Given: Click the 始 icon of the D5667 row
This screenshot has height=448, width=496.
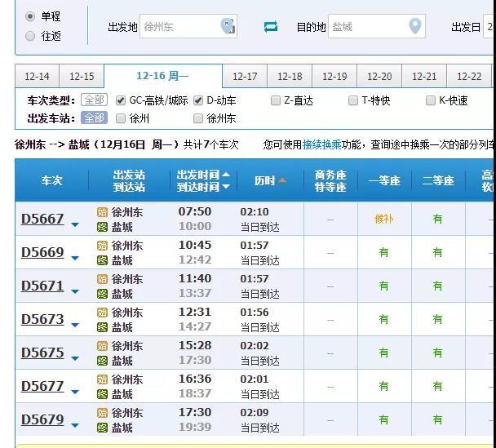Looking at the screenshot, I should pos(102,212).
